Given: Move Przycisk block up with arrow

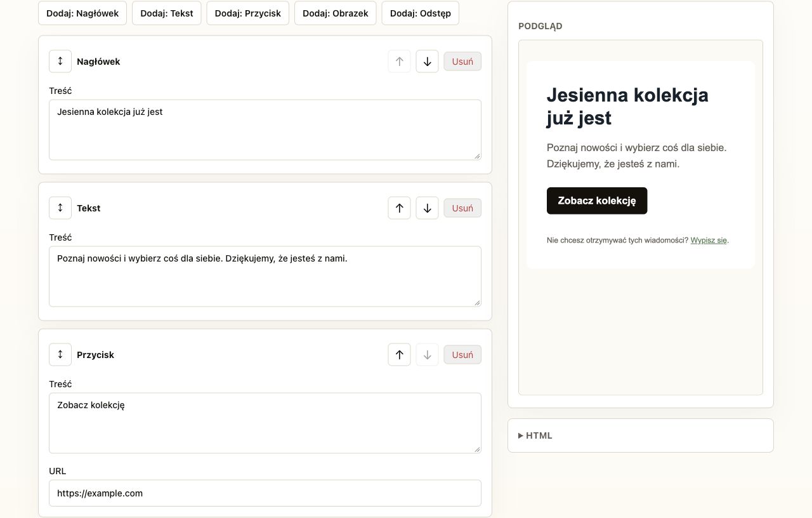Looking at the screenshot, I should [x=399, y=355].
